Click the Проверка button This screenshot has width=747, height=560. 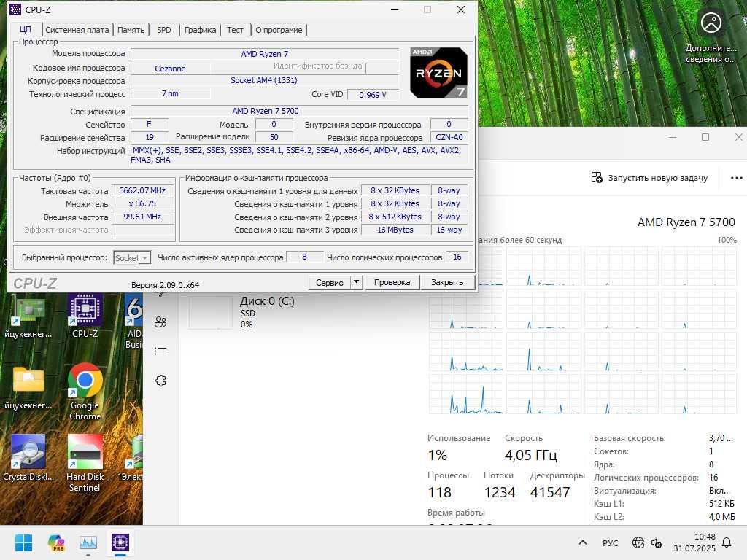point(392,282)
